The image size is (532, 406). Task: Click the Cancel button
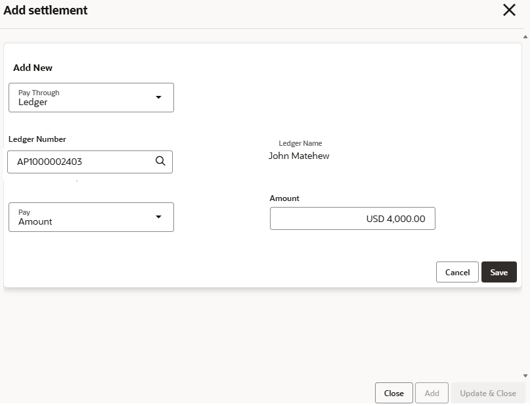click(x=457, y=272)
